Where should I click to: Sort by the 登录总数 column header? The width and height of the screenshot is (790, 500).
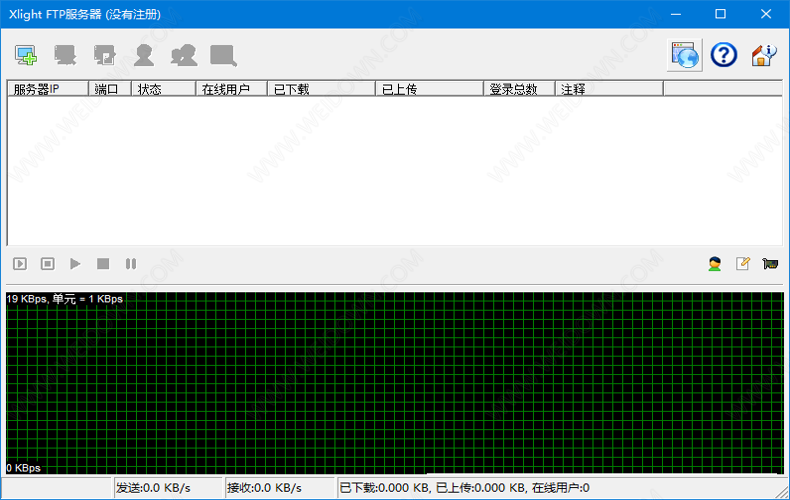click(x=519, y=89)
